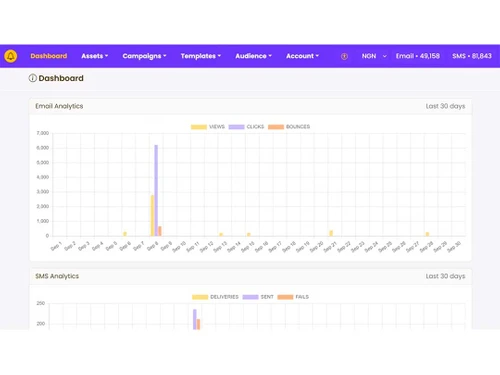The height and width of the screenshot is (375, 500).
Task: Expand the Assets dropdown menu
Action: (x=95, y=56)
